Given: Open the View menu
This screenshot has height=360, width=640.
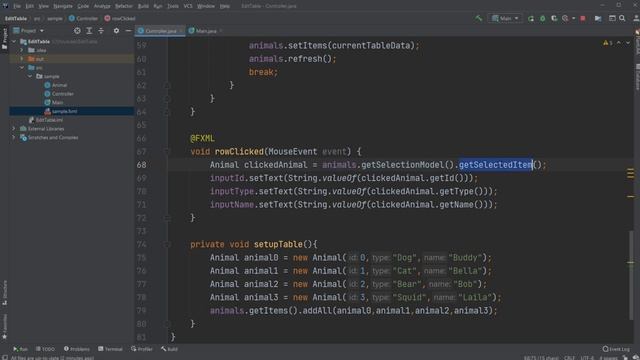Looking at the screenshot, I should pos(43,6).
